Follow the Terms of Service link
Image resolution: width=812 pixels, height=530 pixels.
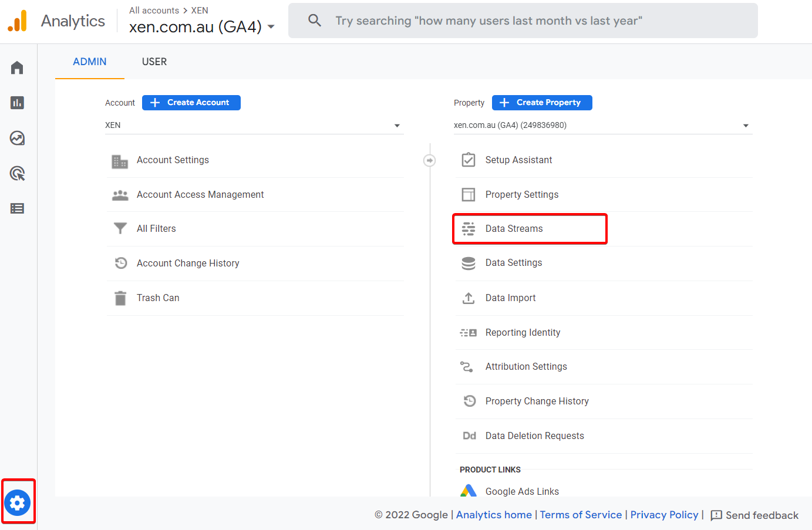click(x=581, y=515)
